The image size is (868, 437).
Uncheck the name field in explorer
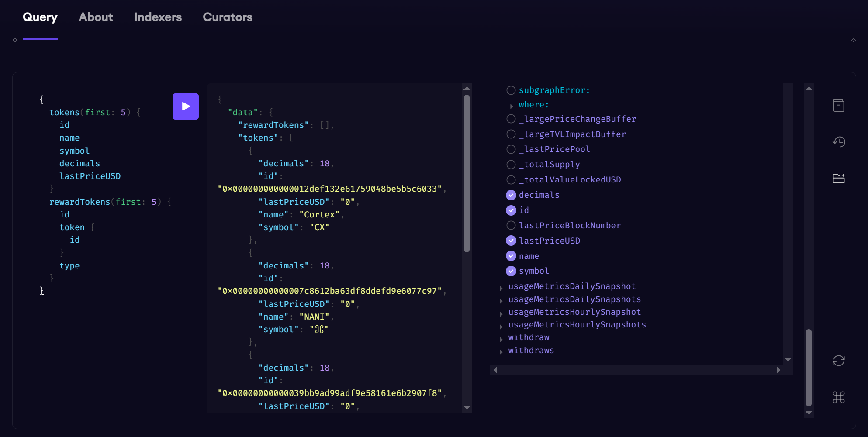point(511,256)
